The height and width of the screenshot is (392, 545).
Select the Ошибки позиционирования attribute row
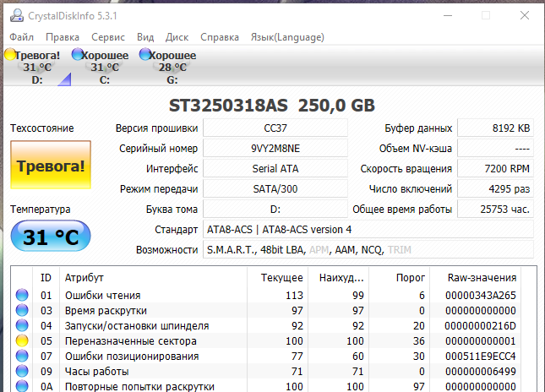tap(266, 356)
